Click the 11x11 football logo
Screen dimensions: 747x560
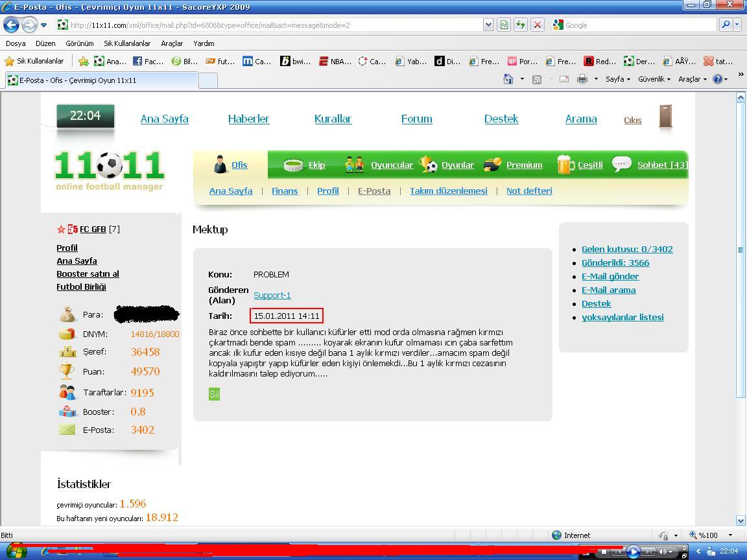[x=109, y=170]
